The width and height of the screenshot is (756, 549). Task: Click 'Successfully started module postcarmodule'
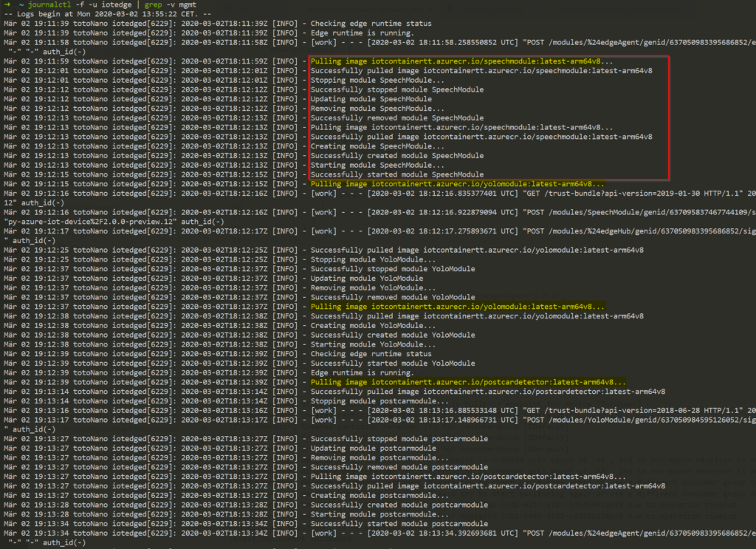coord(399,524)
